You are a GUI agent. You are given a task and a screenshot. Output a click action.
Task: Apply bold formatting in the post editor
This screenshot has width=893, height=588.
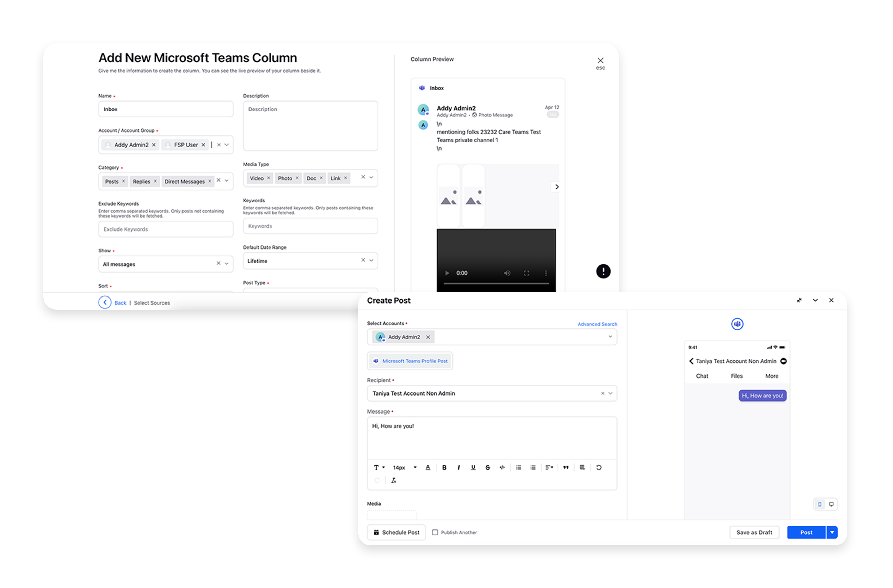tap(444, 467)
